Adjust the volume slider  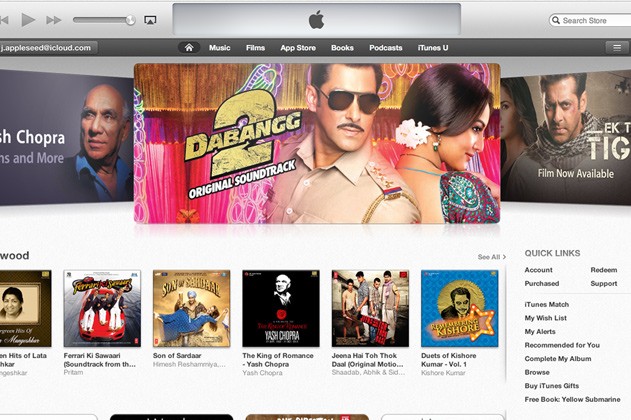105,20
